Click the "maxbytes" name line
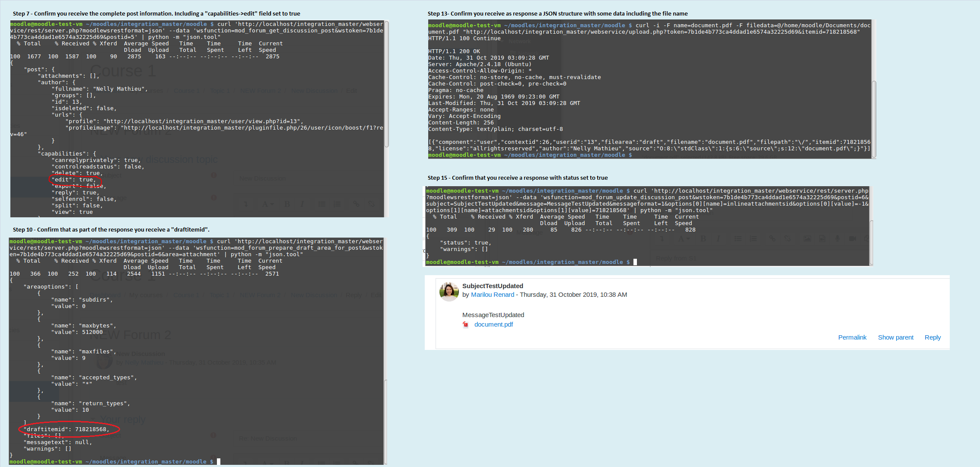This screenshot has width=980, height=467. (x=83, y=326)
